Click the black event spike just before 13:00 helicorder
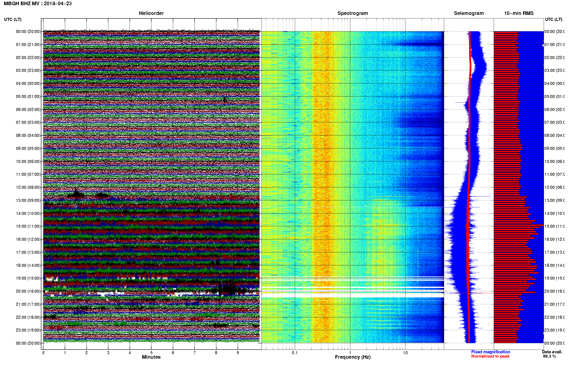Screen dimensions: 588x368 [76, 194]
